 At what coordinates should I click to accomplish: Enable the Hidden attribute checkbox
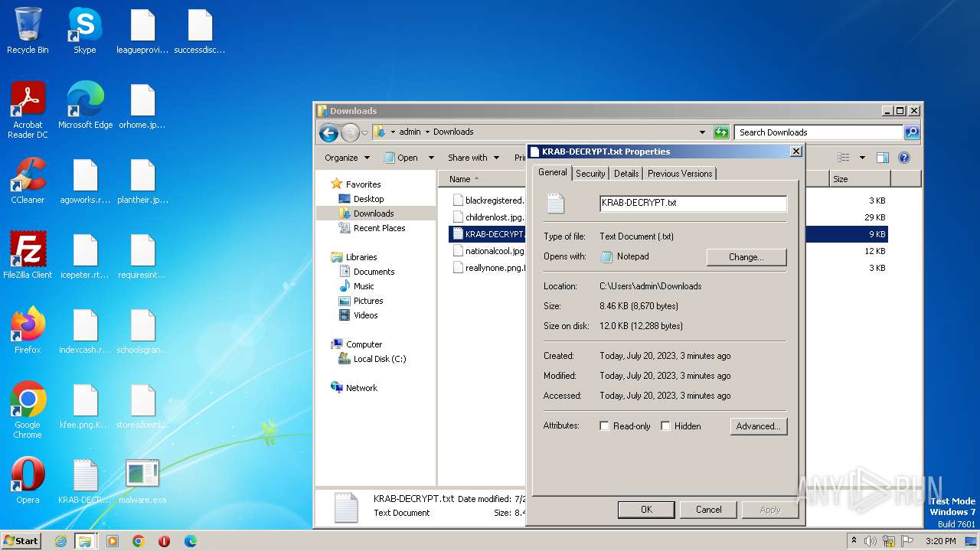click(666, 426)
